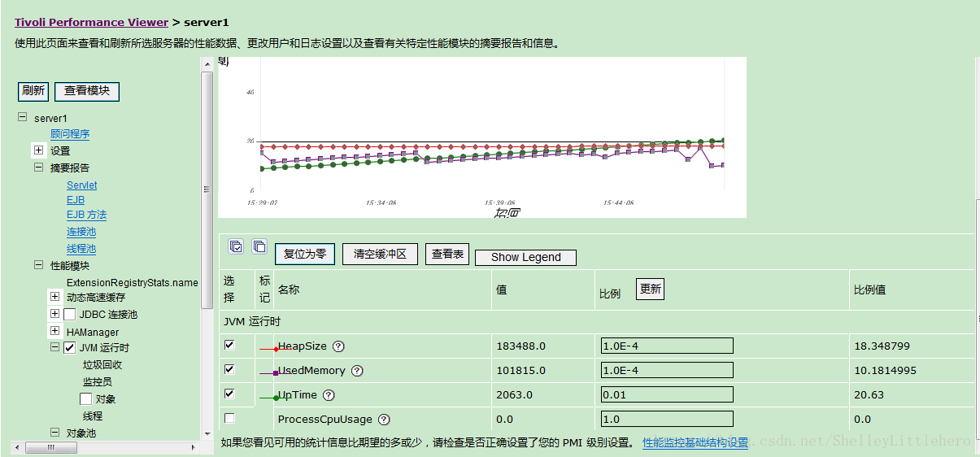980x457 pixels.
Task: Open the EJB 方法 summary report link
Action: tap(86, 215)
